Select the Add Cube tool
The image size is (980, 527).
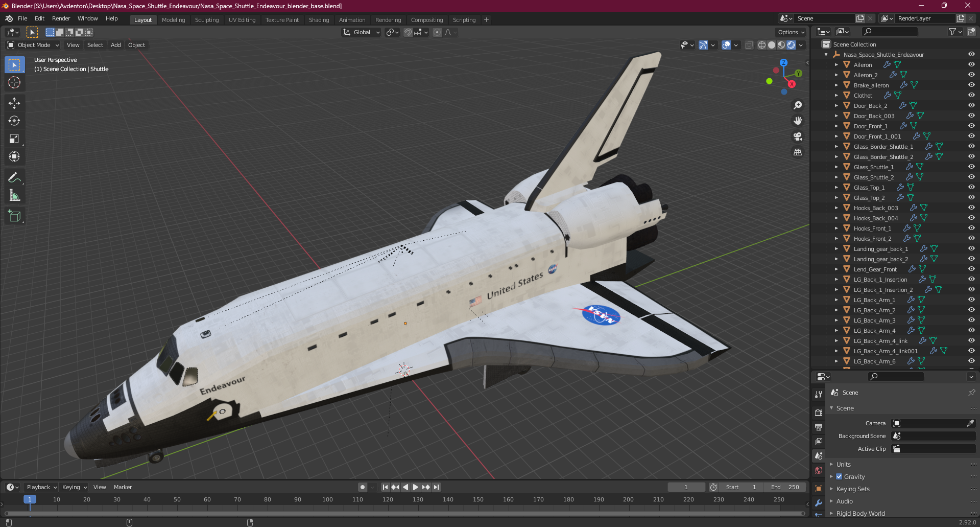click(14, 217)
